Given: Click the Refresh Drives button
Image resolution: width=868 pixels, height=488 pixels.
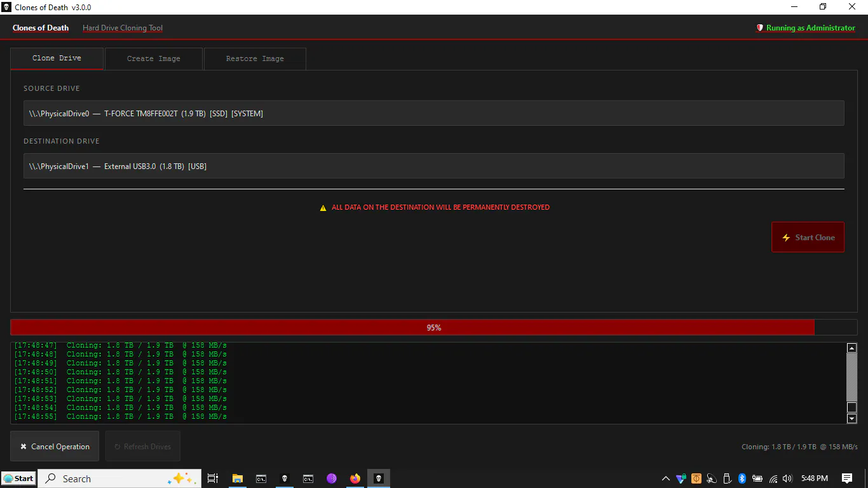Looking at the screenshot, I should tap(143, 446).
